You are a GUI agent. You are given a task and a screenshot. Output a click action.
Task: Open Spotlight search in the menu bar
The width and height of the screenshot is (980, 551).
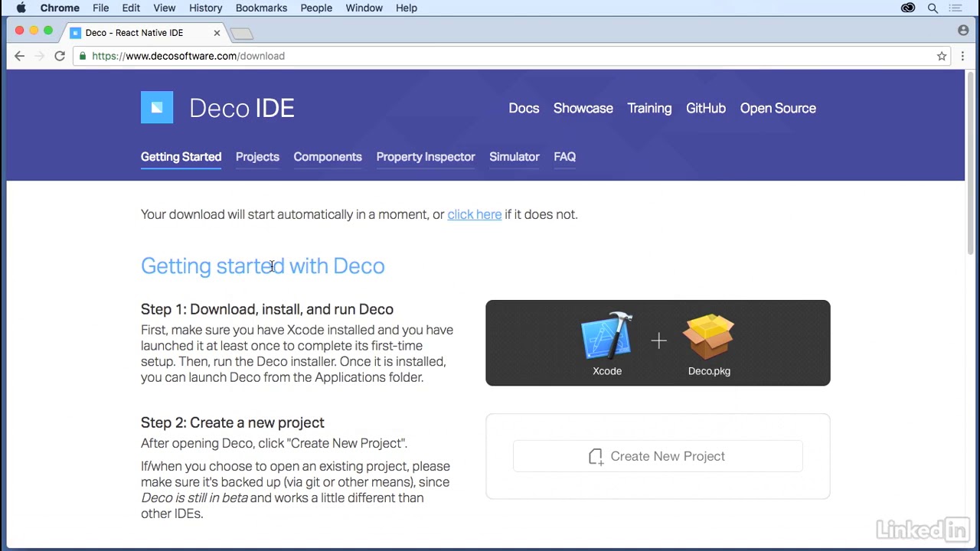(x=933, y=8)
